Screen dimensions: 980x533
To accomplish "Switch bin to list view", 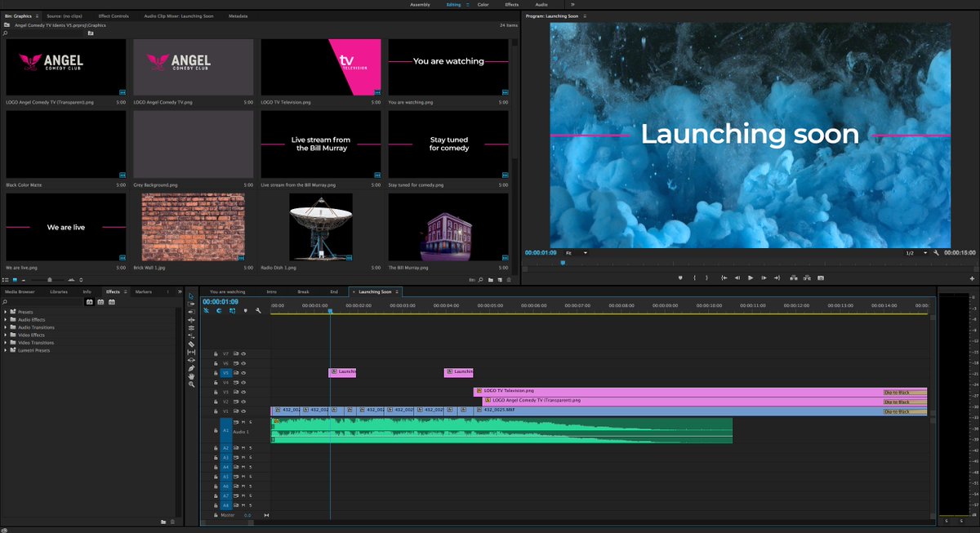I will pyautogui.click(x=7, y=279).
